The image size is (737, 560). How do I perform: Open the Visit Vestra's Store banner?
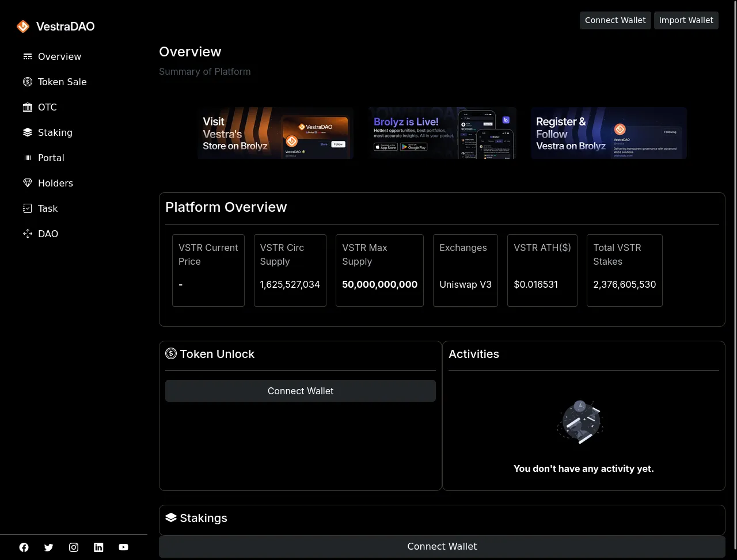point(275,133)
